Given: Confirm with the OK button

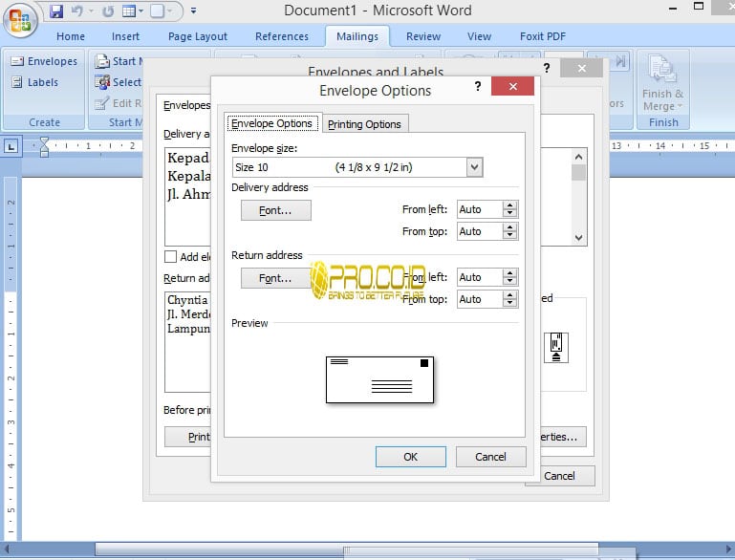Looking at the screenshot, I should (x=411, y=457).
